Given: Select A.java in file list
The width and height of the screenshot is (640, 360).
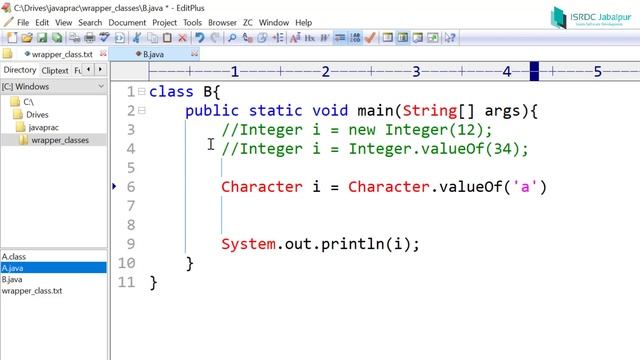Looking at the screenshot, I should click(x=53, y=268).
